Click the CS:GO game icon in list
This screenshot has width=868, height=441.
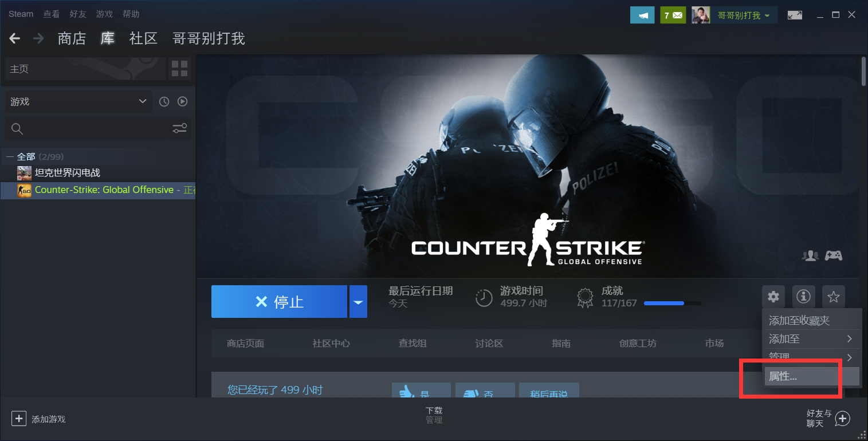tap(24, 190)
